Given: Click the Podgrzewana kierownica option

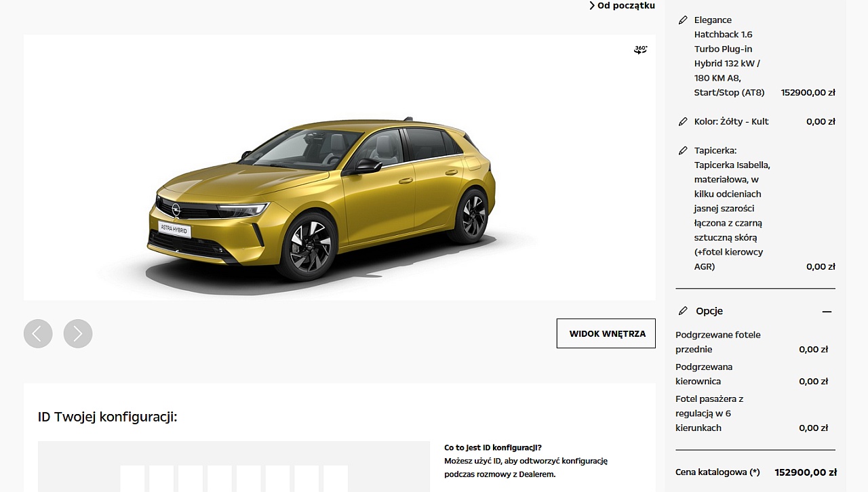Looking at the screenshot, I should pos(704,374).
